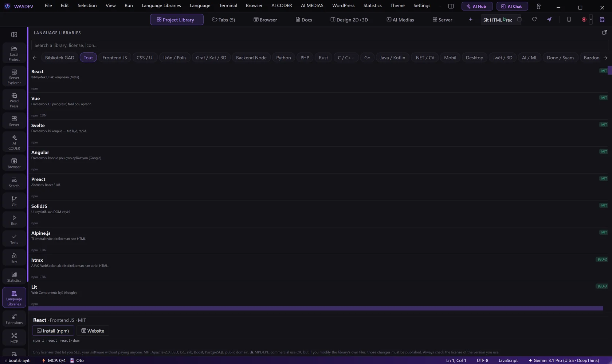Screen dimensions: 612x364
Task: Open the Git panel in the sidebar
Action: (14, 201)
